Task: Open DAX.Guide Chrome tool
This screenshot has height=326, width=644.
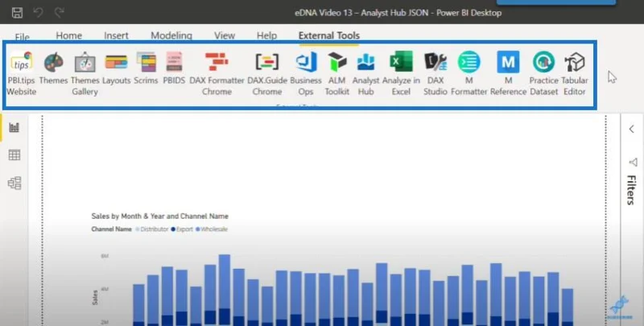Action: (267, 74)
